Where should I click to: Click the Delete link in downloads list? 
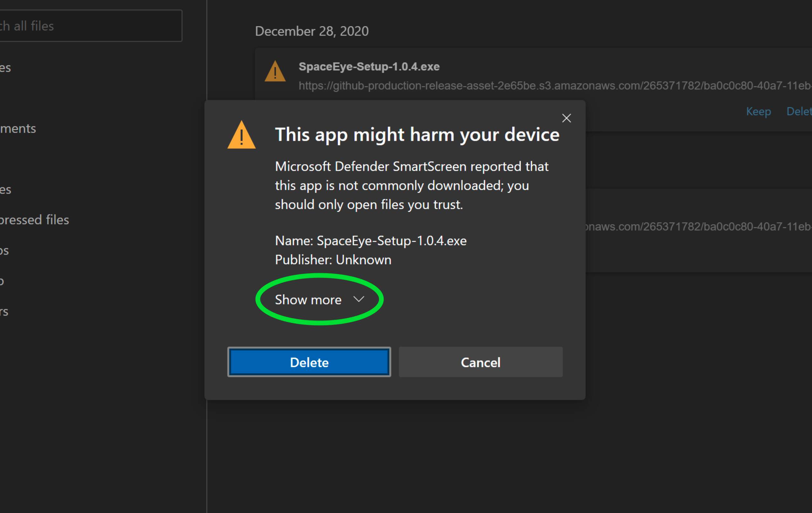(x=799, y=111)
